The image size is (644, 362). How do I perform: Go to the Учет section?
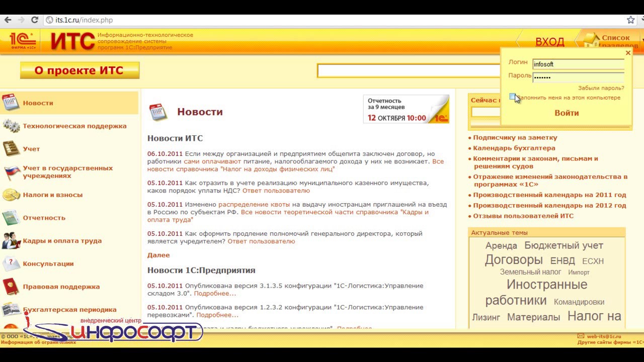(x=31, y=149)
